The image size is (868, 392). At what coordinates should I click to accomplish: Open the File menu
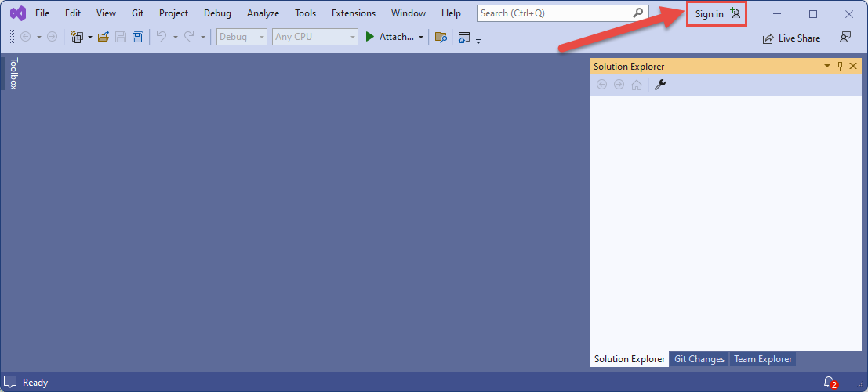42,13
